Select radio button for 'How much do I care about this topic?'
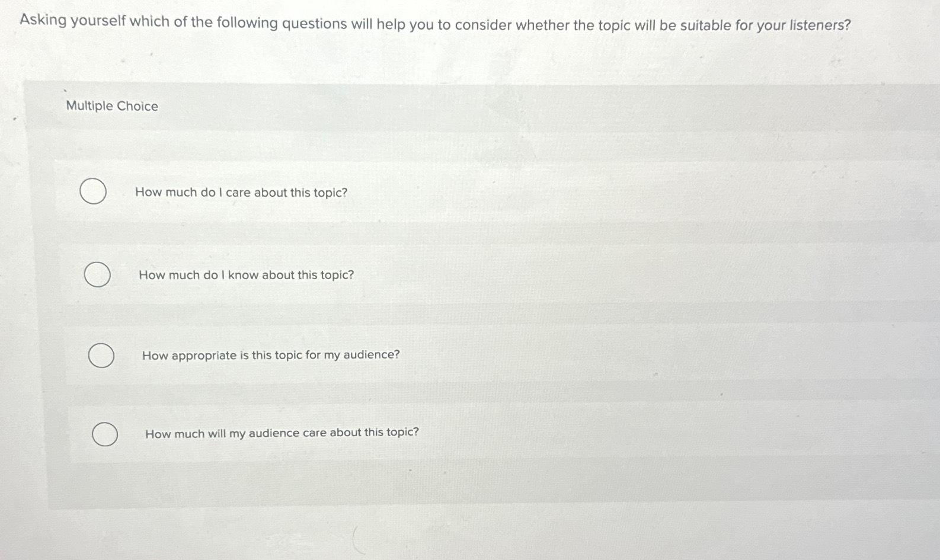Screen dimensions: 940x560 (94, 192)
